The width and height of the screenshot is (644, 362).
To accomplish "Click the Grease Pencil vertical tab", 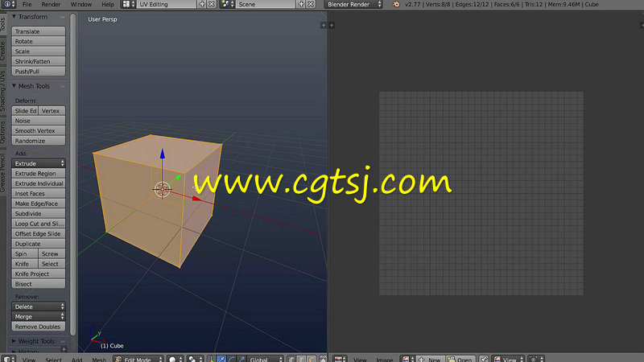I will click(x=3, y=172).
